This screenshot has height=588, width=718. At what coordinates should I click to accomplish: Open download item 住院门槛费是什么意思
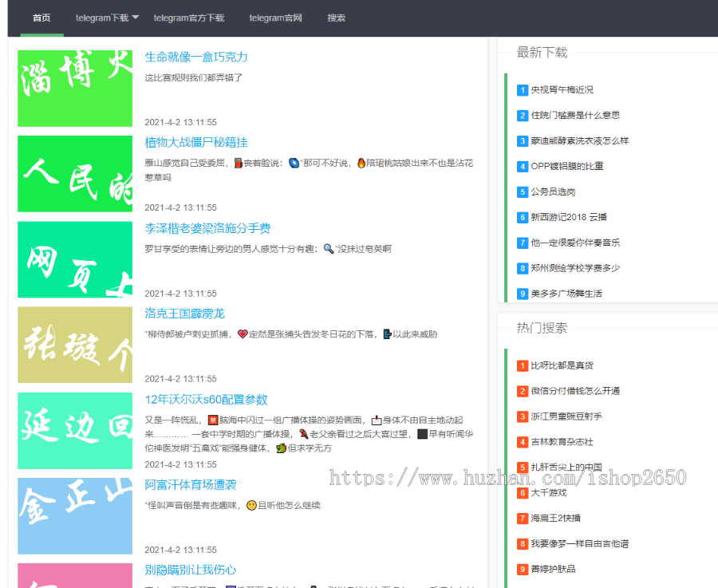pos(575,116)
